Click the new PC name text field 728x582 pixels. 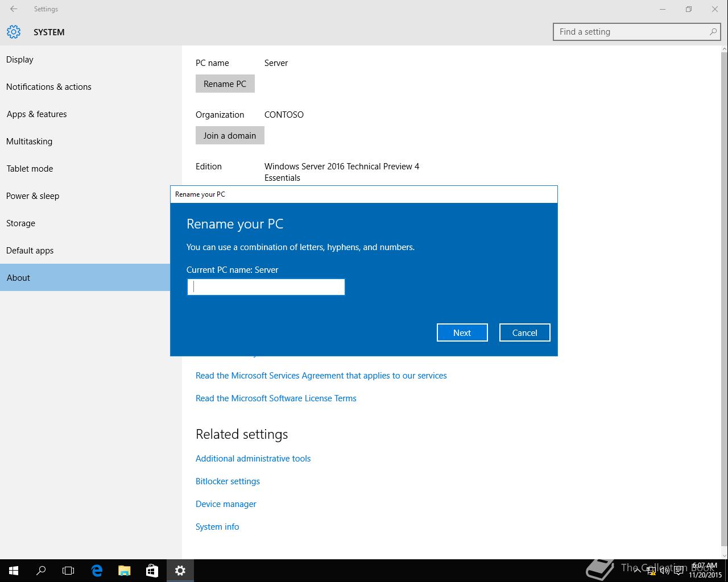pyautogui.click(x=266, y=287)
